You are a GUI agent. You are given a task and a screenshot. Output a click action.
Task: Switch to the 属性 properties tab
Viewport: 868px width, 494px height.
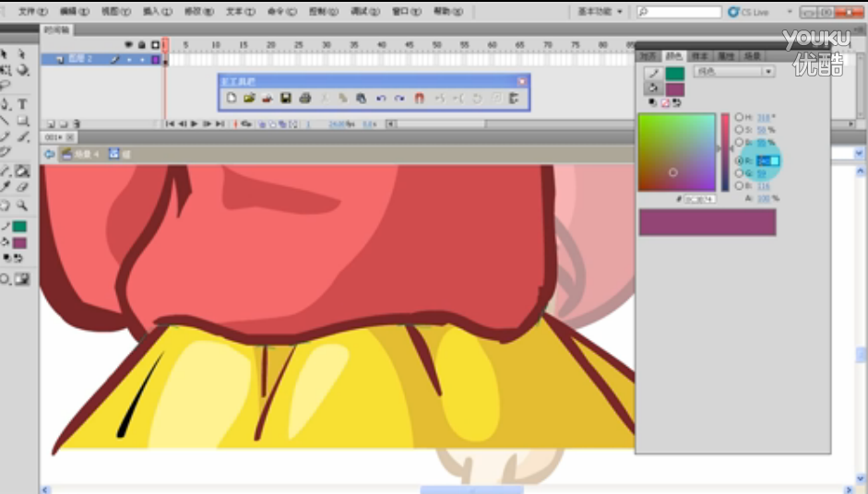726,56
